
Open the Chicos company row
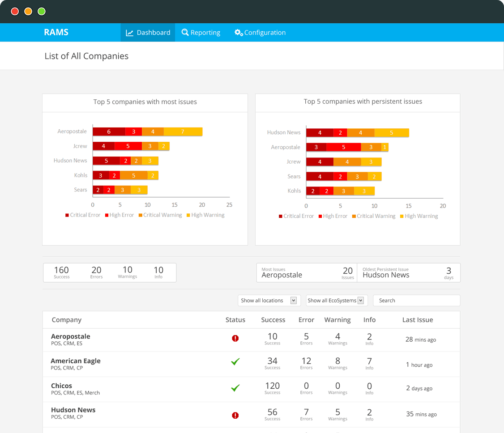252,389
